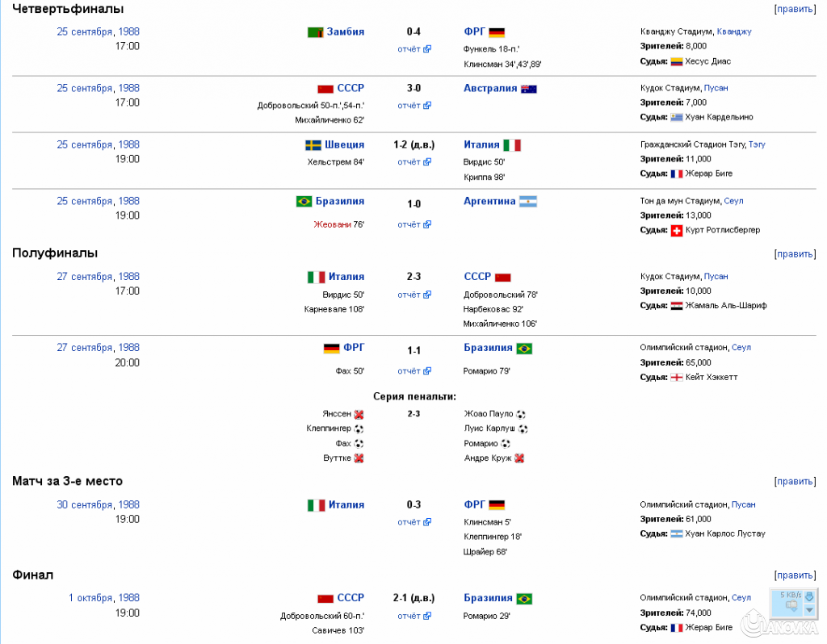This screenshot has width=827, height=644.
Task: Click the blue download arrow in speed widget
Action: (809, 596)
